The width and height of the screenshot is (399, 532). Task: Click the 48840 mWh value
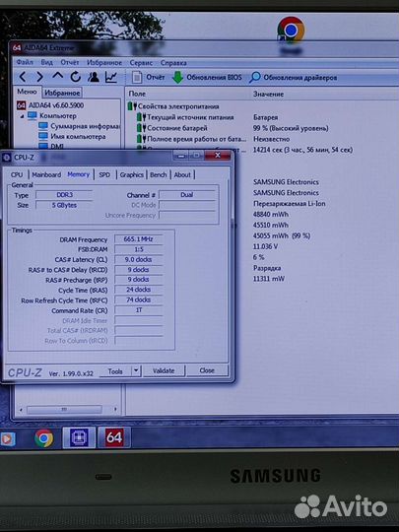[270, 214]
